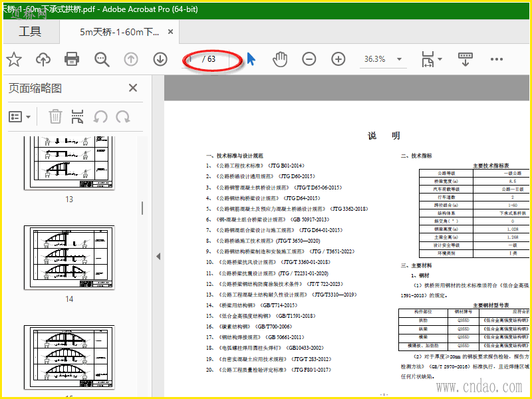Viewport: 532px width, 399px height.
Task: Zoom in with the plus button
Action: pos(338,59)
